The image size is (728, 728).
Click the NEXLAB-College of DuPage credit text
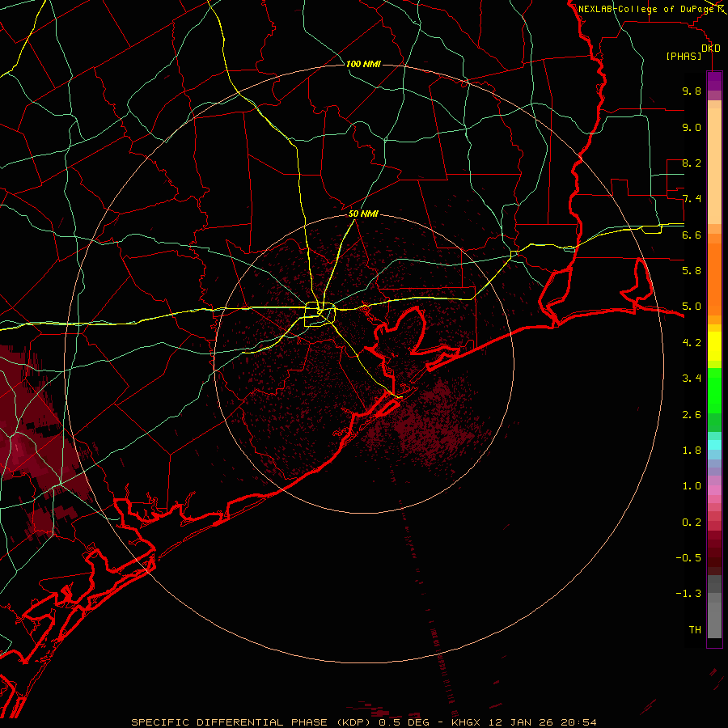[647, 9]
